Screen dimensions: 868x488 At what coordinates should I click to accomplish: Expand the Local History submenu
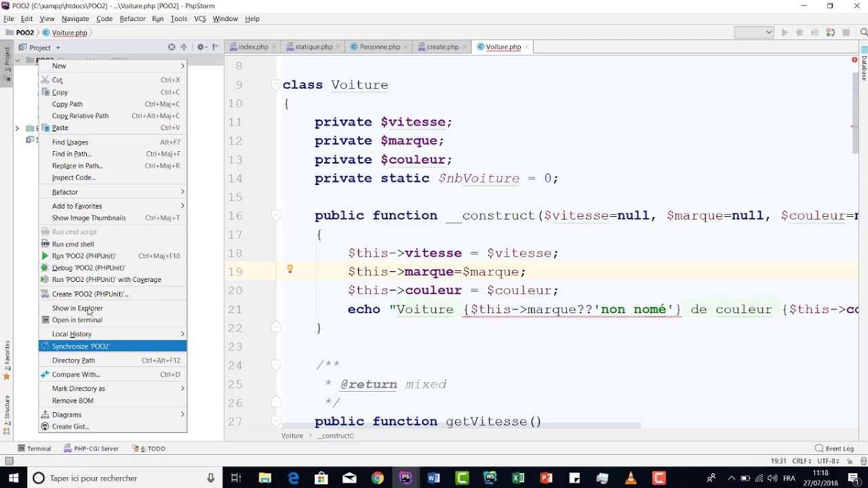click(113, 333)
